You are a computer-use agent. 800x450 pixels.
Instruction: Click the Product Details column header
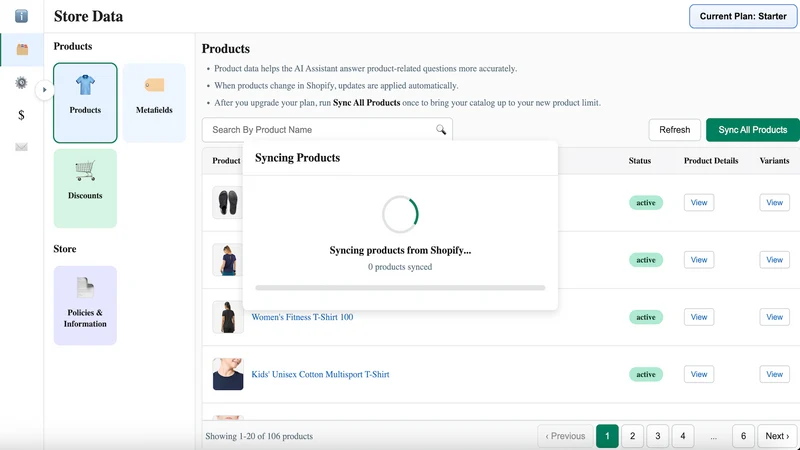pos(711,161)
